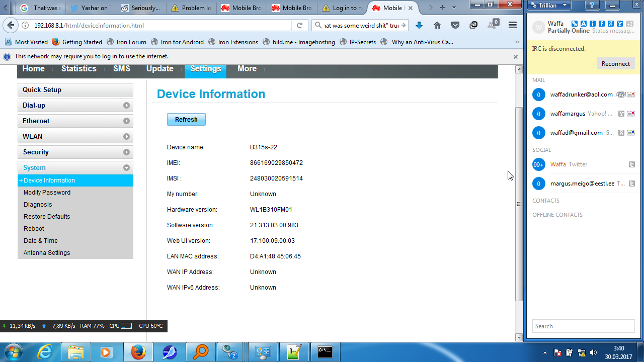
Task: Open the IP-Secrets bookmark
Action: point(357,42)
